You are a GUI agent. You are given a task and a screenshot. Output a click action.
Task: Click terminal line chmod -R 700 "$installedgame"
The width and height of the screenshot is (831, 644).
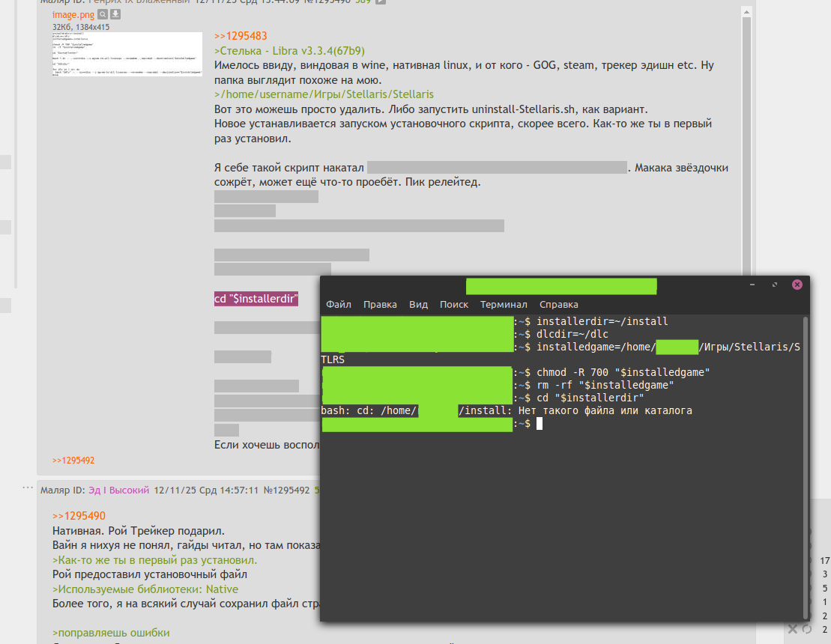[623, 372]
